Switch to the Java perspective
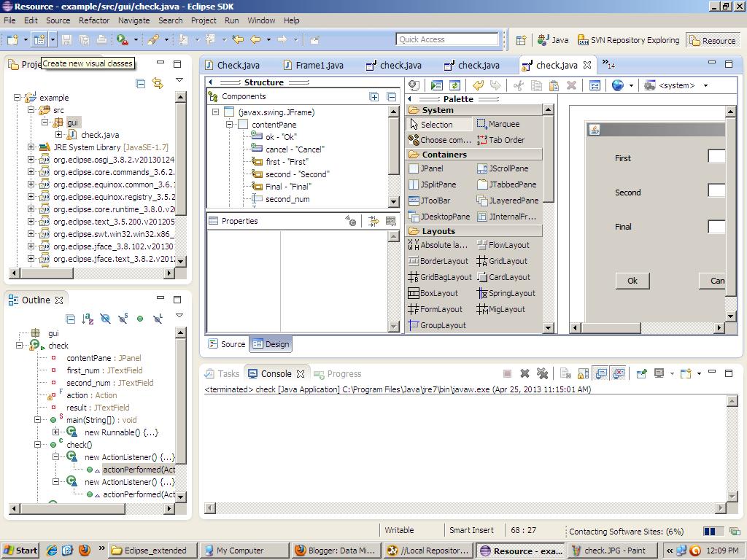 pos(553,41)
